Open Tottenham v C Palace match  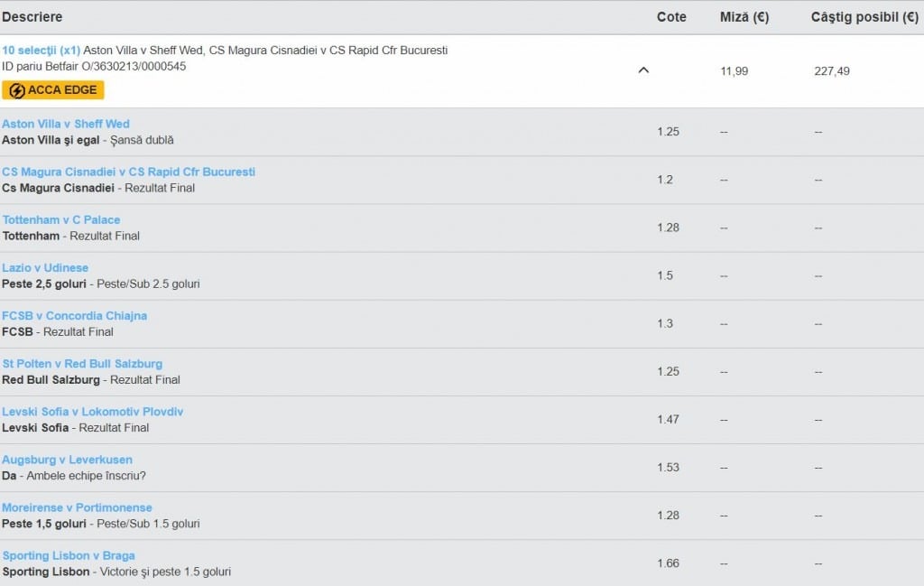[61, 219]
